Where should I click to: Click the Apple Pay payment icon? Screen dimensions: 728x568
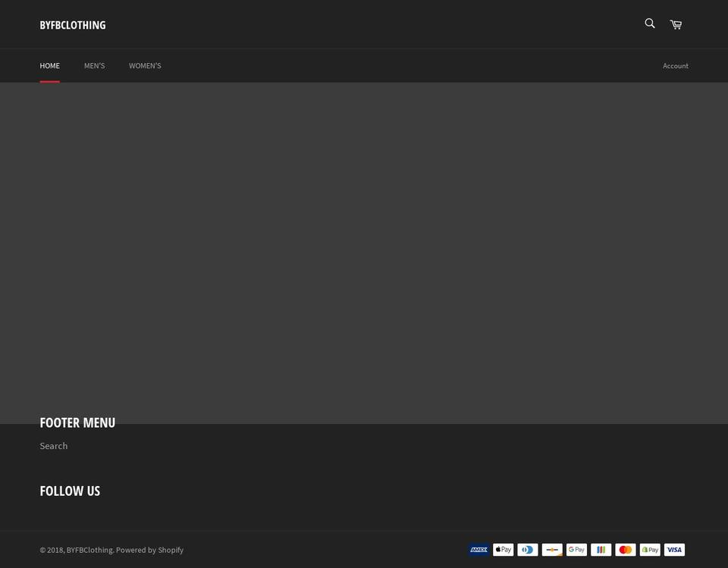(504, 550)
